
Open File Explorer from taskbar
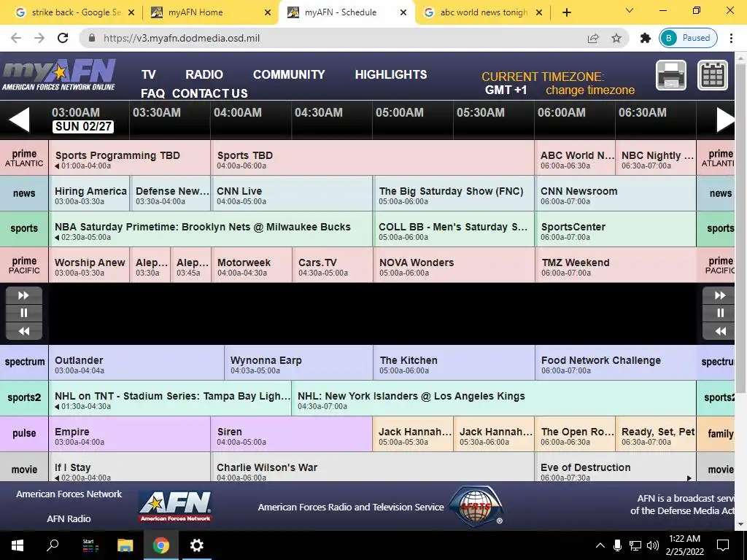[125, 545]
